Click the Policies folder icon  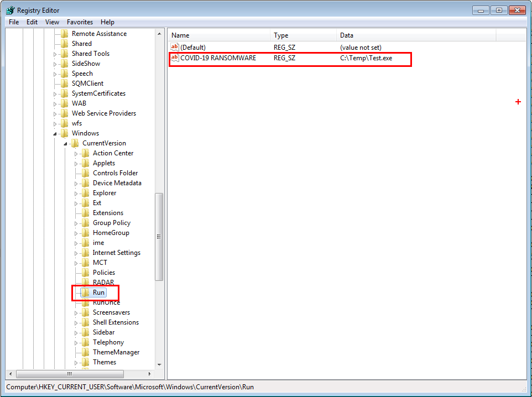[x=86, y=273]
